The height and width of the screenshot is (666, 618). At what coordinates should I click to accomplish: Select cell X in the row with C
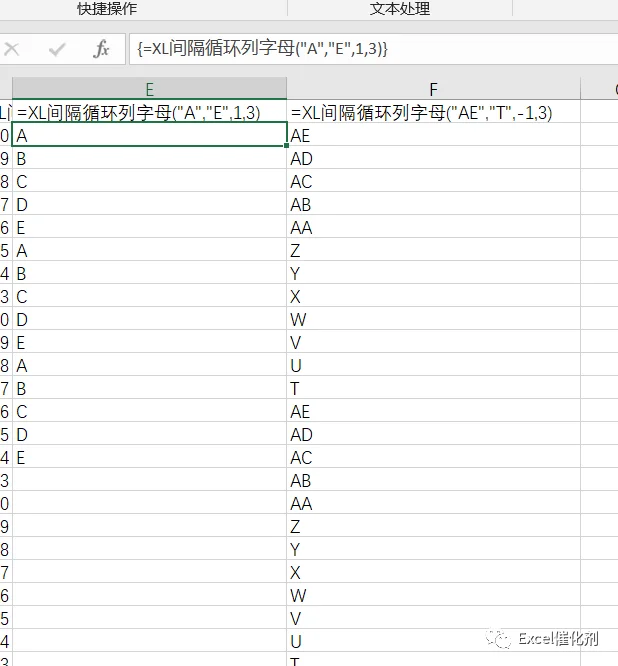(x=434, y=296)
